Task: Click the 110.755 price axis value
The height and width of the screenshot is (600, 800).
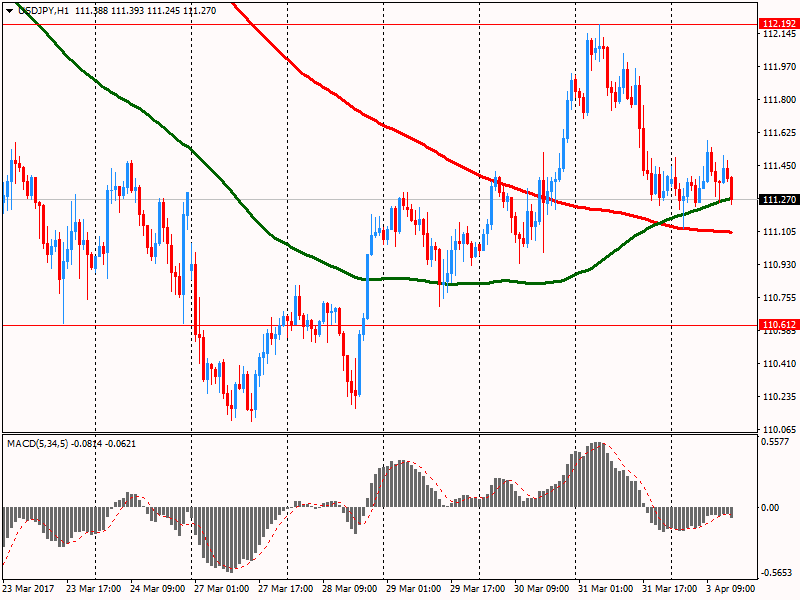Action: (779, 298)
